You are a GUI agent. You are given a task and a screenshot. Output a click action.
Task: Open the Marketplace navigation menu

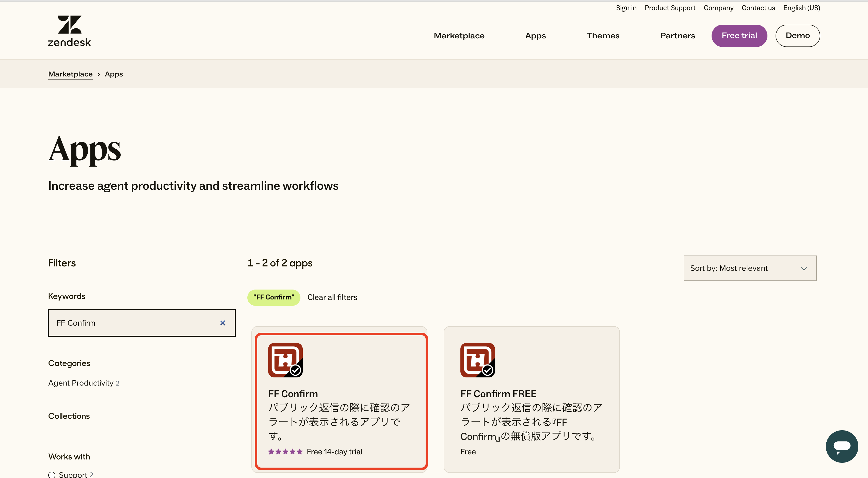(x=459, y=36)
